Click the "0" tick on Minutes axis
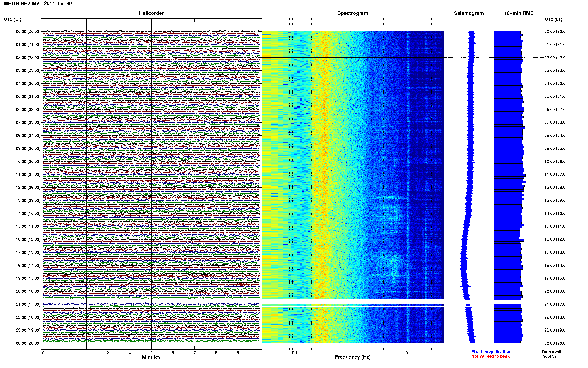588x368 pixels. 43,353
